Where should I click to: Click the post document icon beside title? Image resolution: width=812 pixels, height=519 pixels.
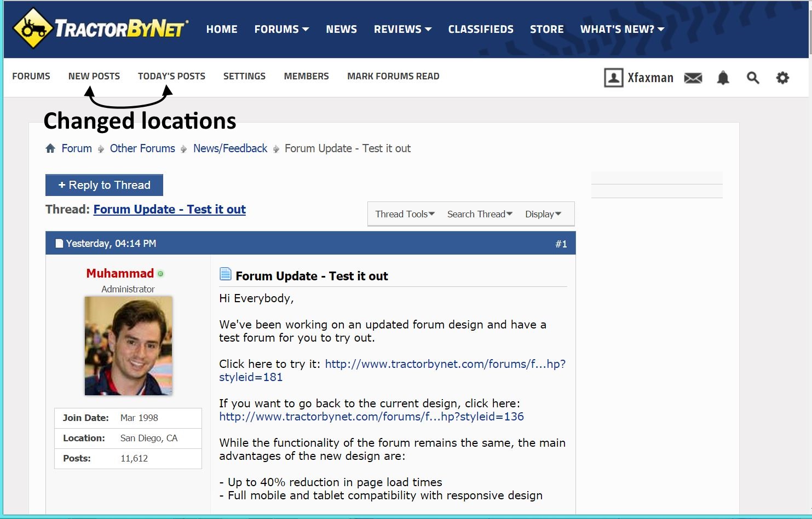[225, 274]
